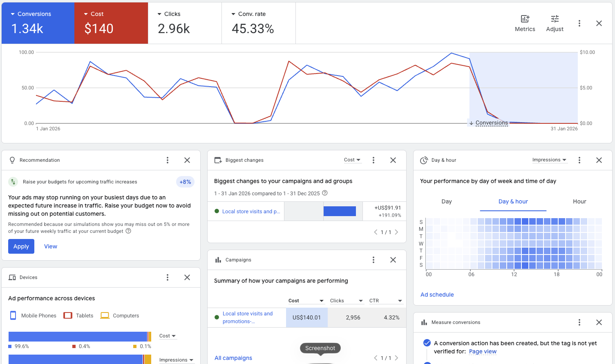This screenshot has width=615, height=364.
Task: Open the Metrics chart options
Action: click(525, 23)
